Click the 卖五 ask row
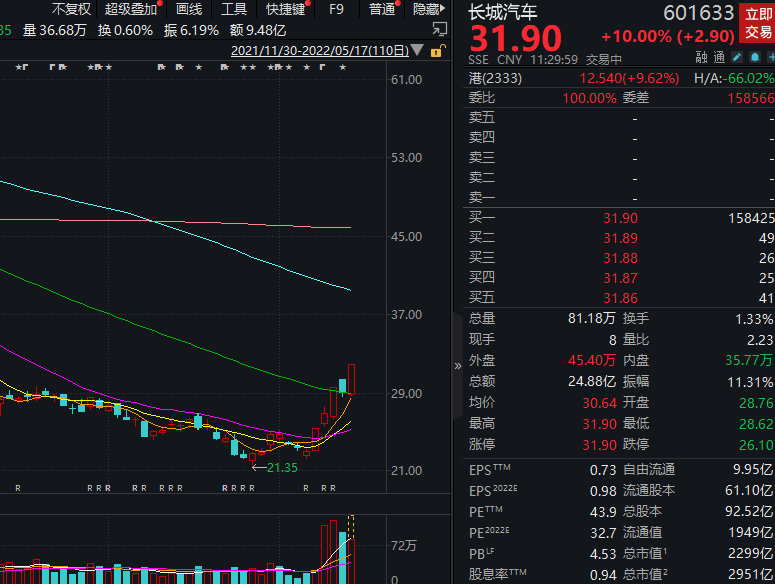Viewport: 775px width, 584px height. (621, 118)
